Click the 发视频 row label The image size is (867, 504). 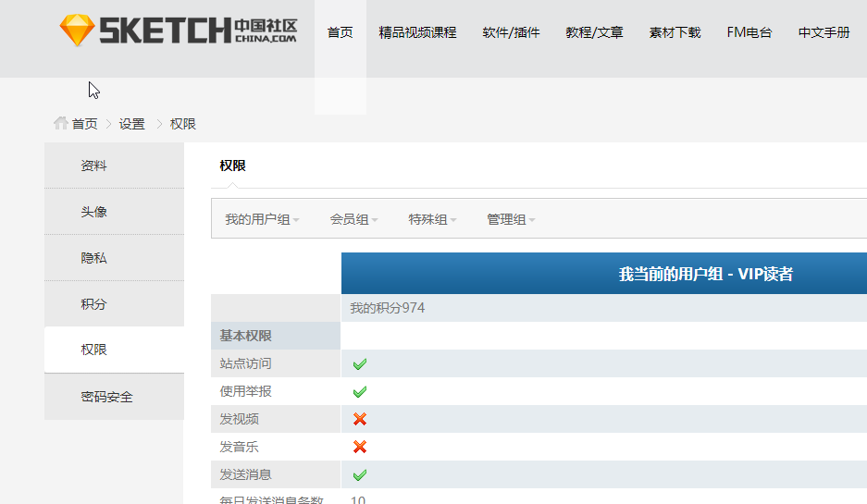pos(239,419)
